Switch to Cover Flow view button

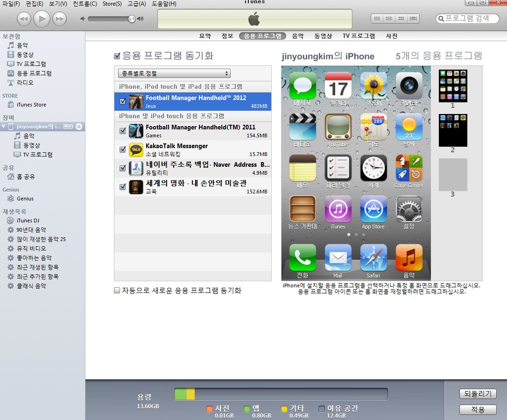413,18
